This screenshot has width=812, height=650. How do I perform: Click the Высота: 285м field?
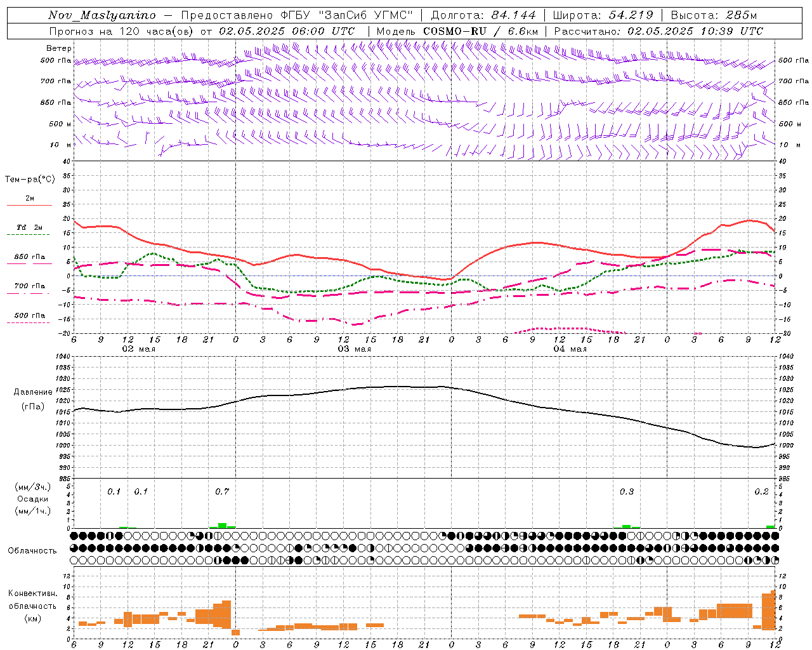714,15
